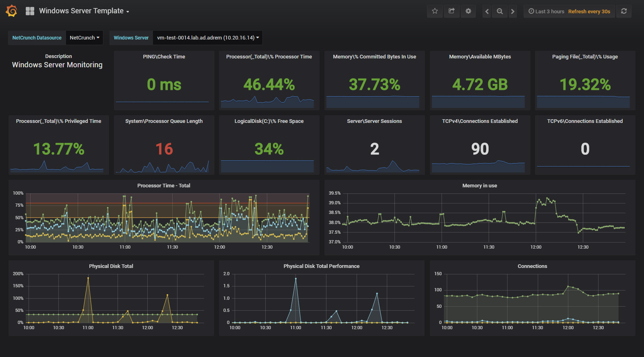Open the Last 3 hours time picker

546,11
